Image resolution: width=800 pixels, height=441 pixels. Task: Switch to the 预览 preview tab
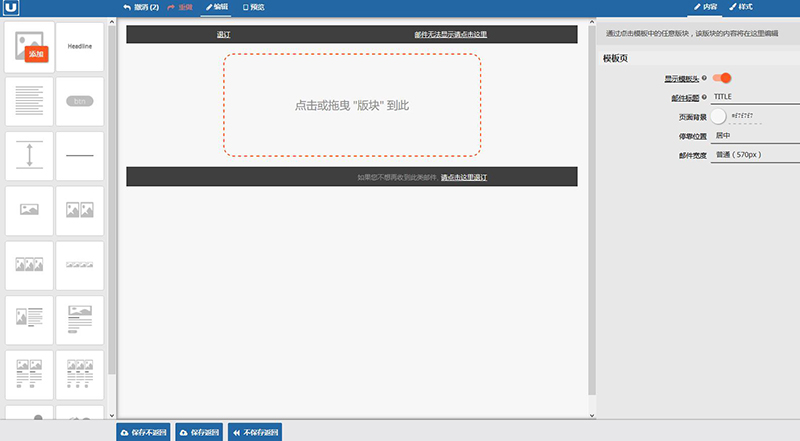click(254, 7)
